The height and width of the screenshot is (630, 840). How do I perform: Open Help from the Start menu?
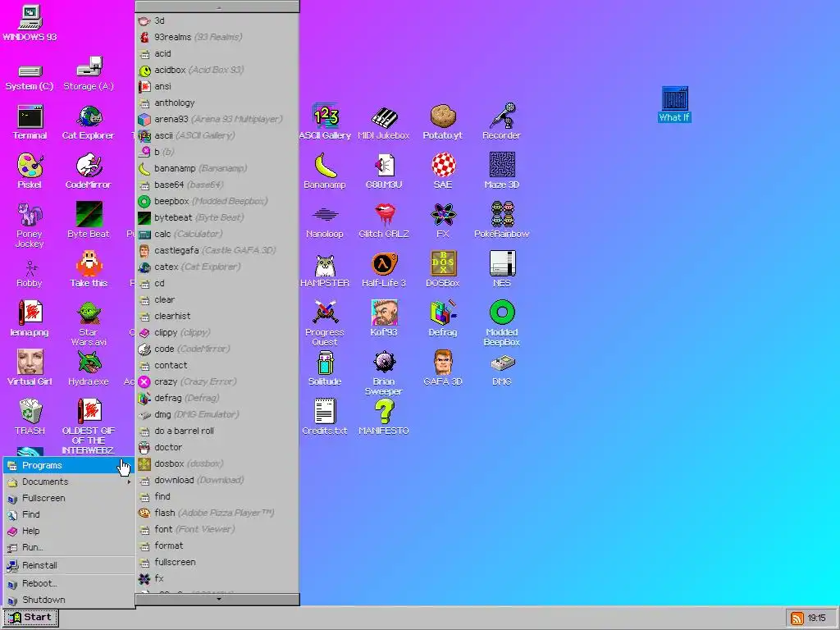69,531
